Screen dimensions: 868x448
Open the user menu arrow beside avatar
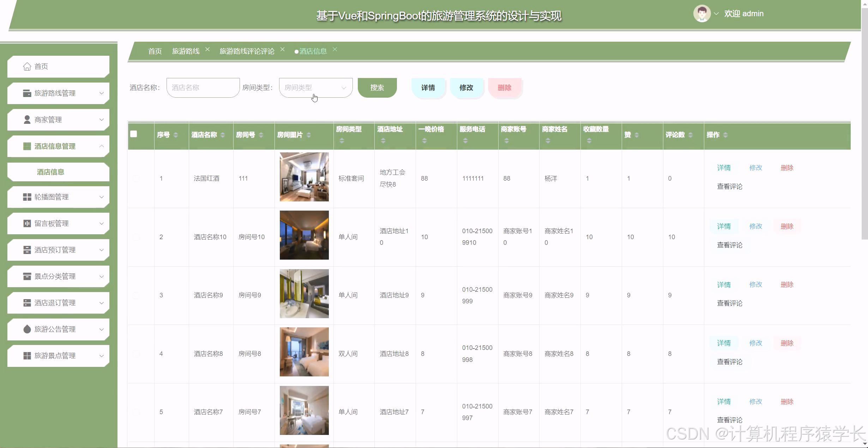[716, 14]
